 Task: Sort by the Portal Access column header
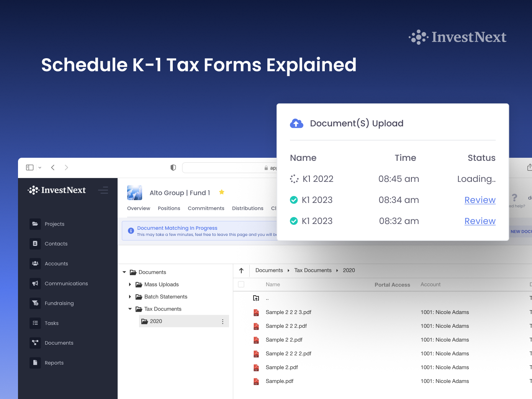(x=392, y=285)
